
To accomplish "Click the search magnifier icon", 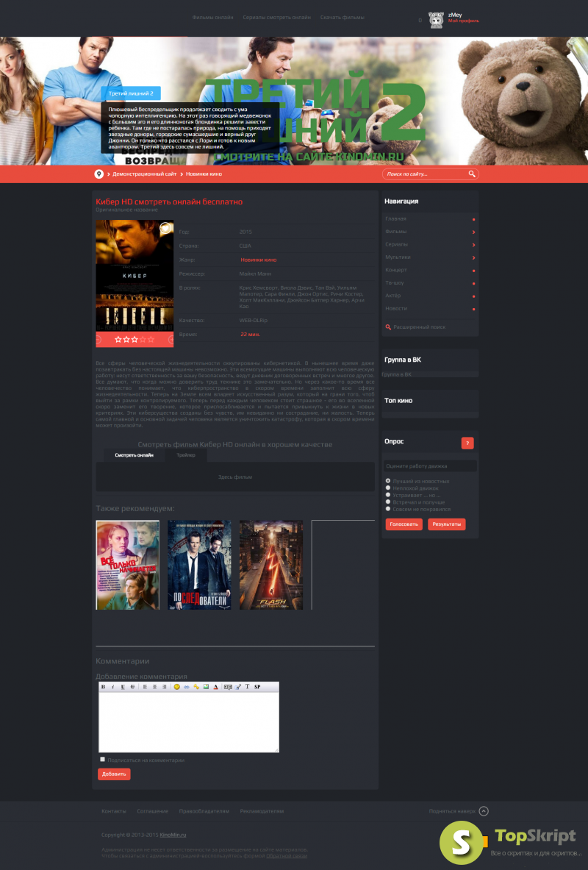I will [472, 174].
